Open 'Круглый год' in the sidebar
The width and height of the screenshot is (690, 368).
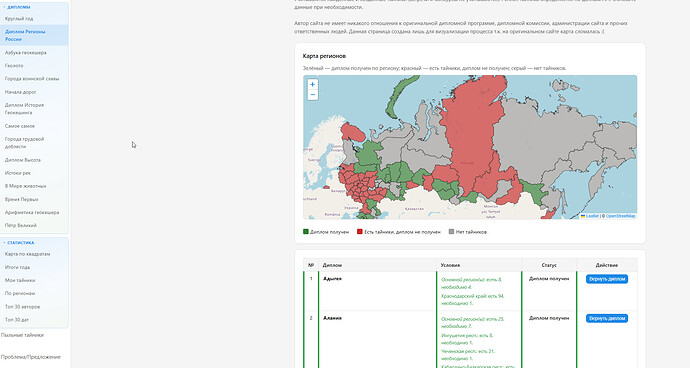point(19,18)
